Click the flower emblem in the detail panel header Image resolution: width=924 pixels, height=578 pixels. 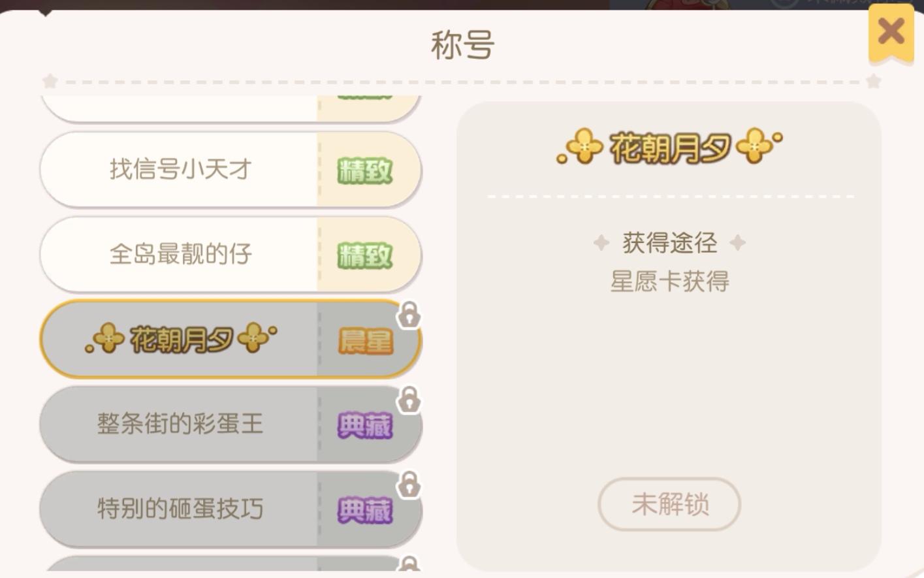(585, 146)
